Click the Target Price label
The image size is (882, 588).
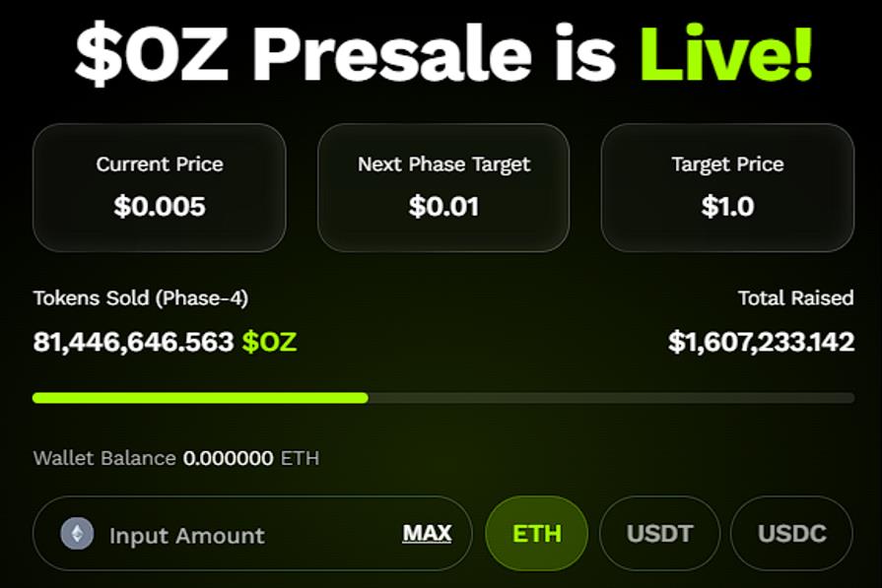click(x=727, y=164)
